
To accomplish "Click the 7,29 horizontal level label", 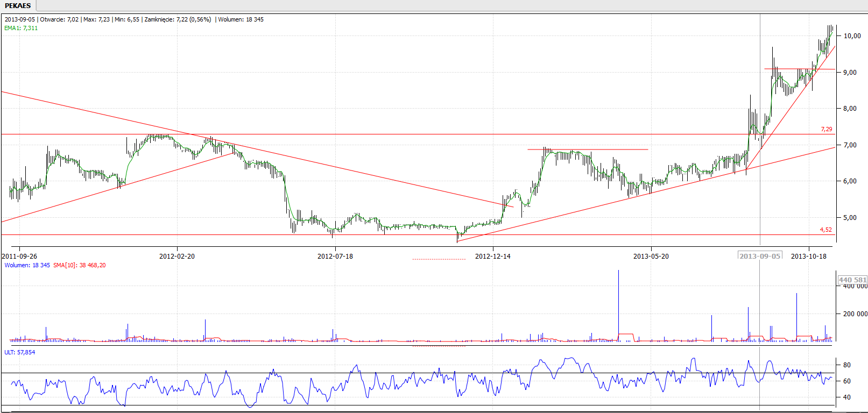I will coord(826,129).
